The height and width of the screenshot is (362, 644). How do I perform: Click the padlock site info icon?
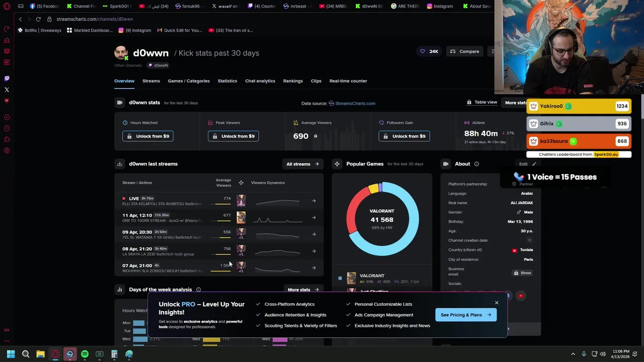coord(49,19)
